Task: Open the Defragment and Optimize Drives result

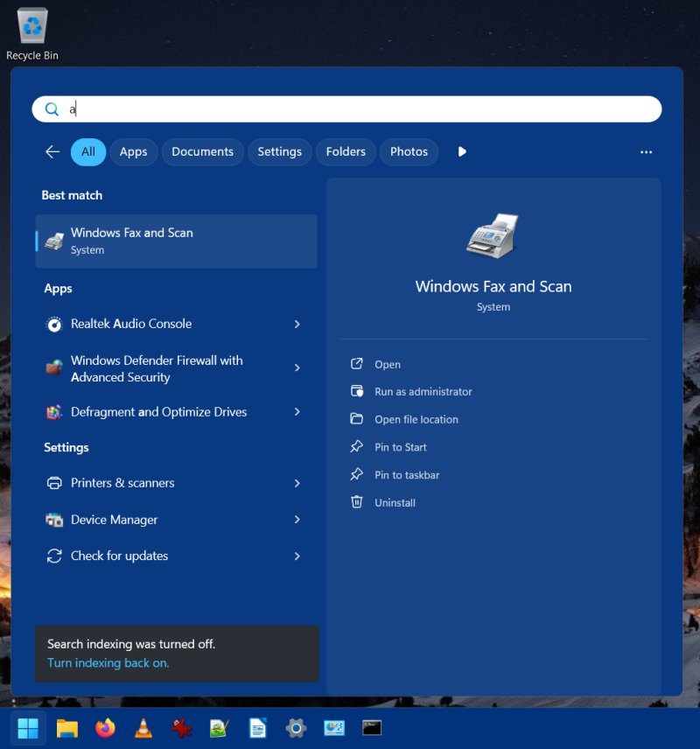Action: 159,412
